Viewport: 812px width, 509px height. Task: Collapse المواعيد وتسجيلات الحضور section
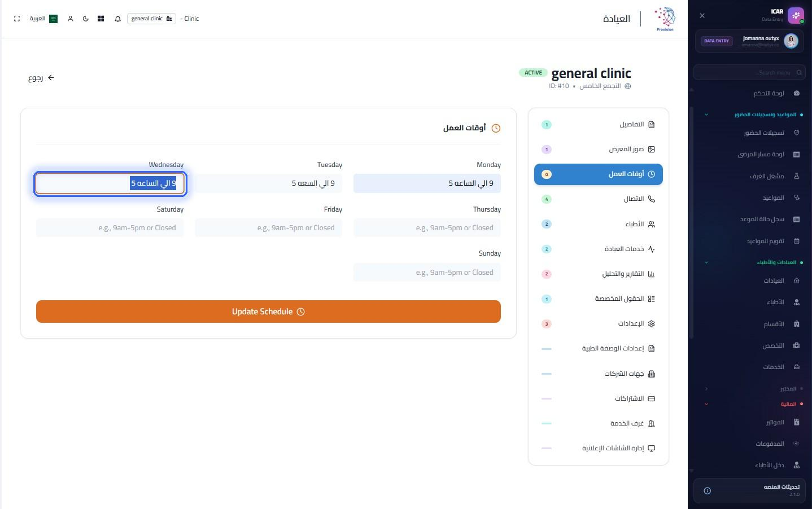tap(706, 115)
